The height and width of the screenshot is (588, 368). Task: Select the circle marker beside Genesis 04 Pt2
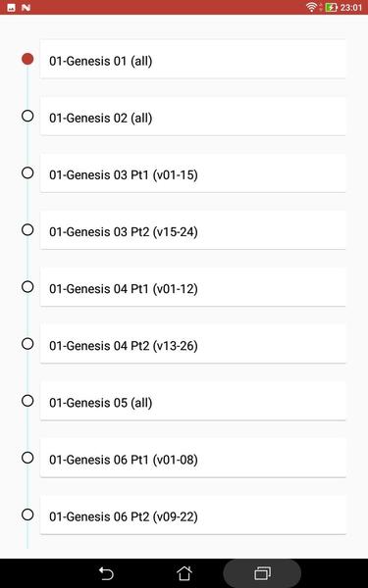pos(27,344)
